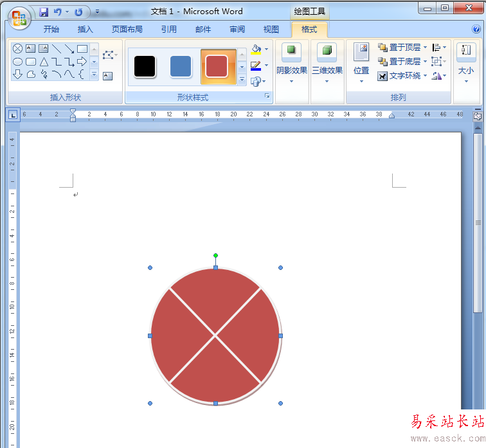Apply shape fill with paint bucket
Viewport: 486px width, 448px height.
256,49
